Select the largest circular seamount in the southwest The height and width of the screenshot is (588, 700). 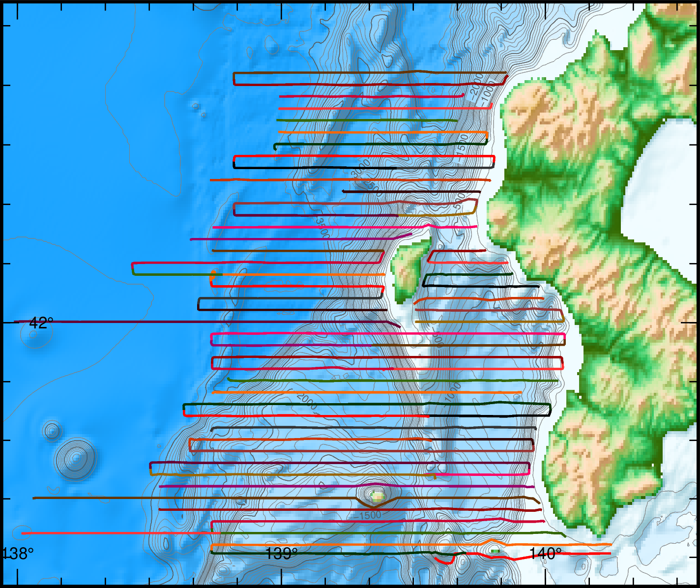point(75,459)
